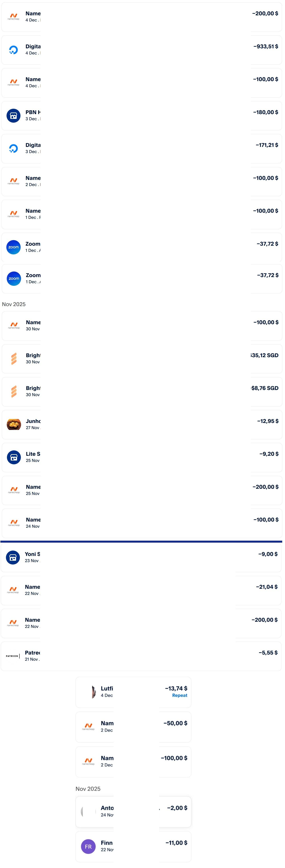Image resolution: width=285 pixels, height=868 pixels.
Task: Open the Junho transaction's food thumbnail
Action: pyautogui.click(x=14, y=424)
